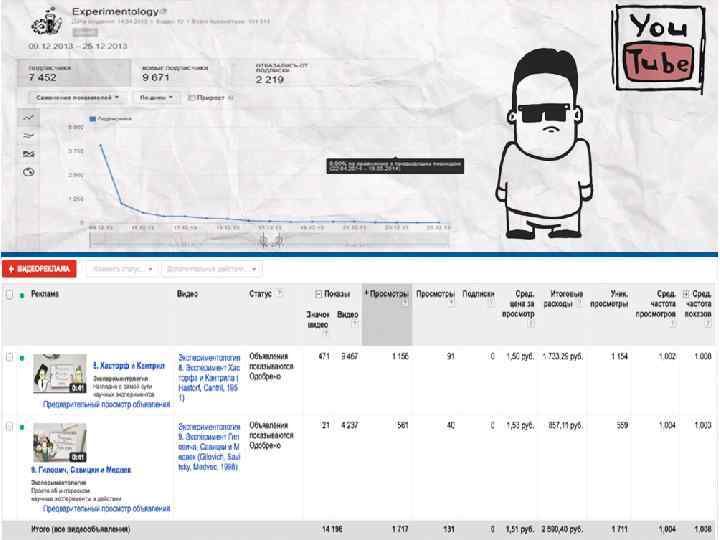Screen dimensions: 720x540
Task: Click the 857,11 руб. cost cell
Action: click(566, 426)
